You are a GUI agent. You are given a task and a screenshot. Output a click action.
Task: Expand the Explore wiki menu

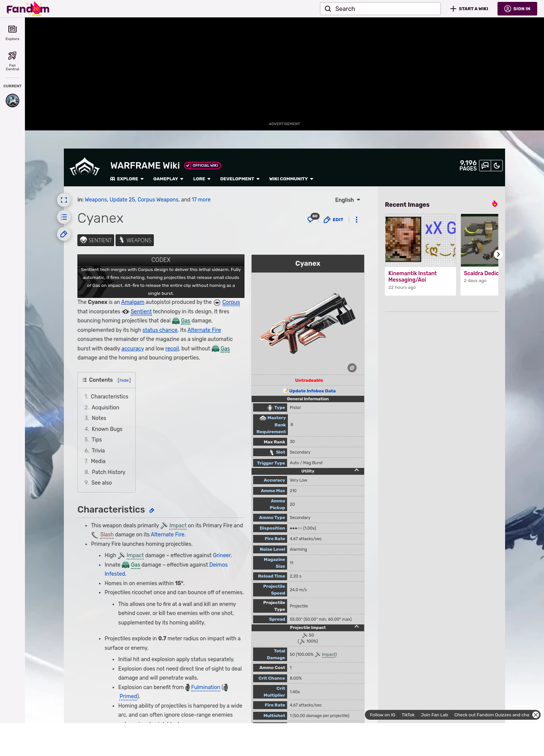coord(127,179)
